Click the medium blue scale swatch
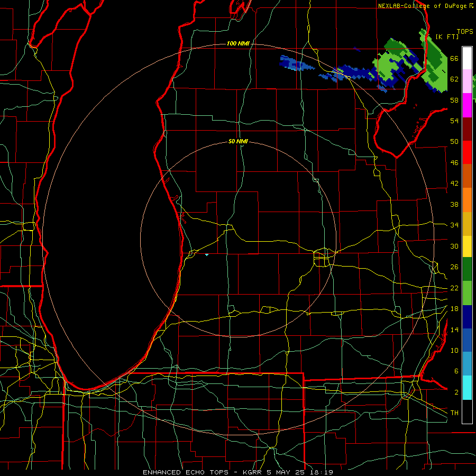Screen dimensions: 476x476 (x=467, y=340)
